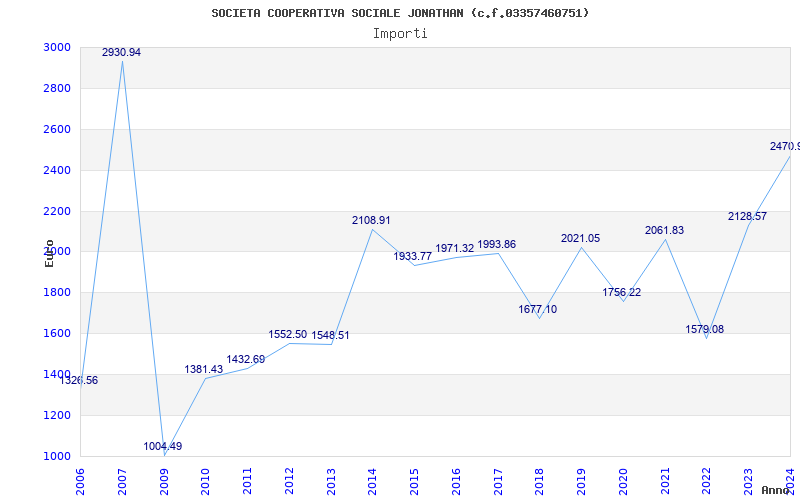The height and width of the screenshot is (500, 800).
Task: Click the 2013 x-axis year label
Action: [331, 482]
